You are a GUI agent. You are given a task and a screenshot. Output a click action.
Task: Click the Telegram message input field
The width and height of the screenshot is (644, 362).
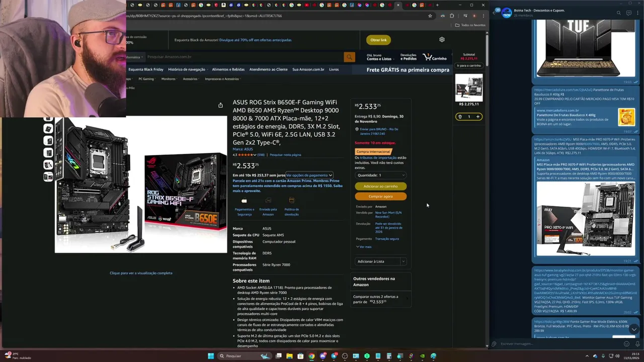click(x=559, y=344)
